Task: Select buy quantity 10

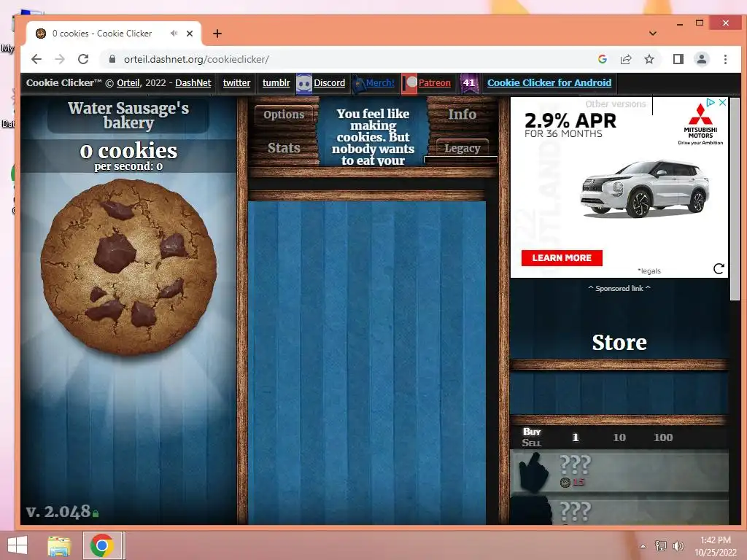Action: tap(619, 437)
